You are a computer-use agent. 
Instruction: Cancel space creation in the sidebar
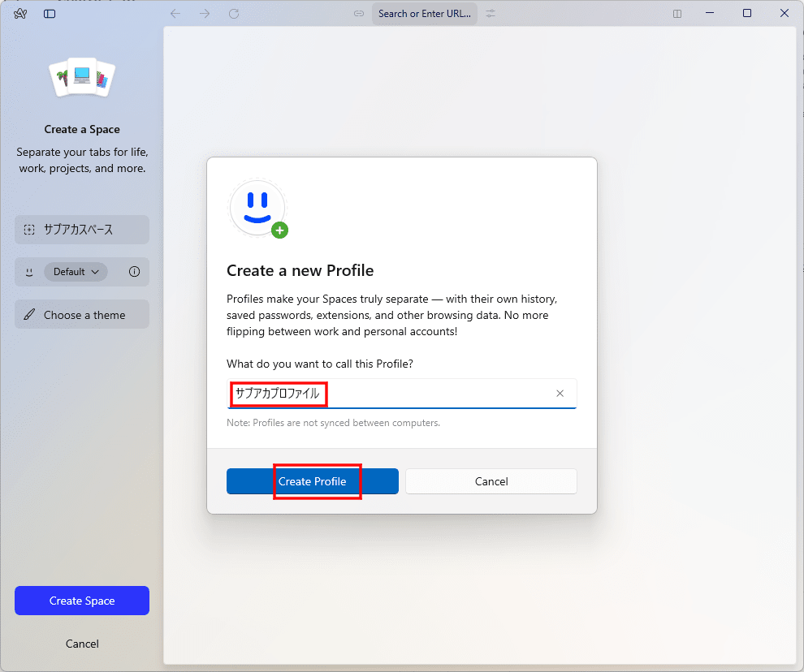pyautogui.click(x=82, y=644)
